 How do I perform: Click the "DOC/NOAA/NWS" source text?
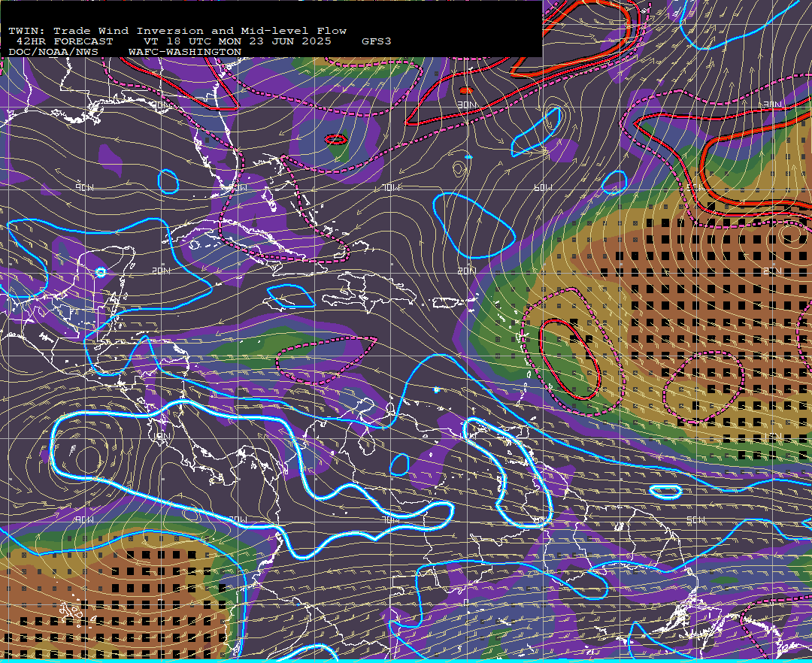click(x=53, y=53)
